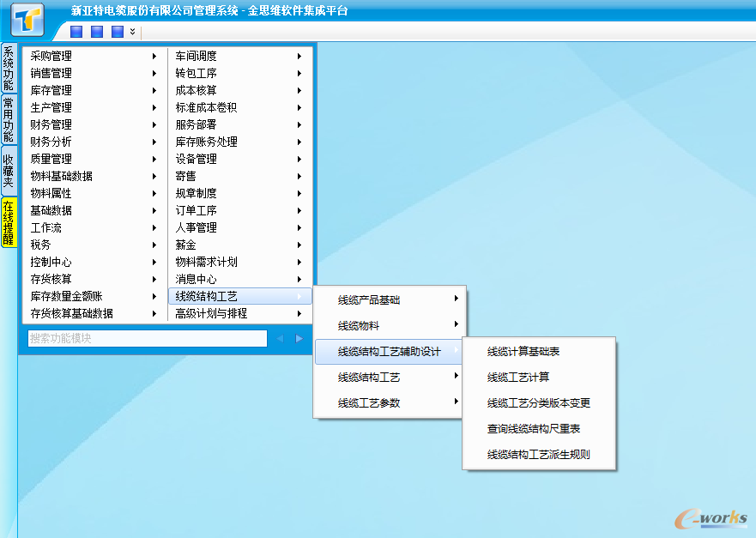Open the 基础数据 menu
This screenshot has height=538, width=756.
pos(94,210)
